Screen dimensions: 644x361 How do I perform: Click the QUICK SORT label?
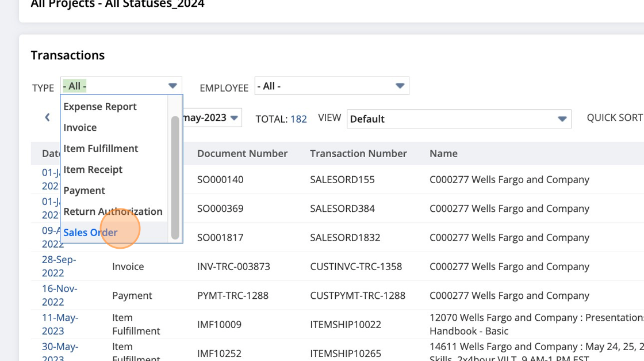pyautogui.click(x=615, y=117)
